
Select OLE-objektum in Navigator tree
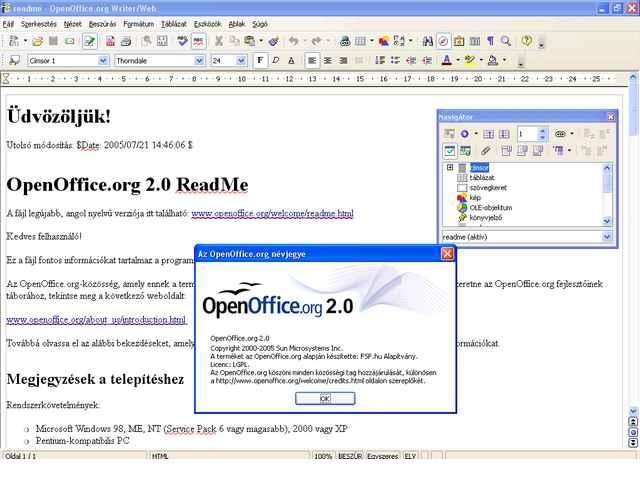491,208
